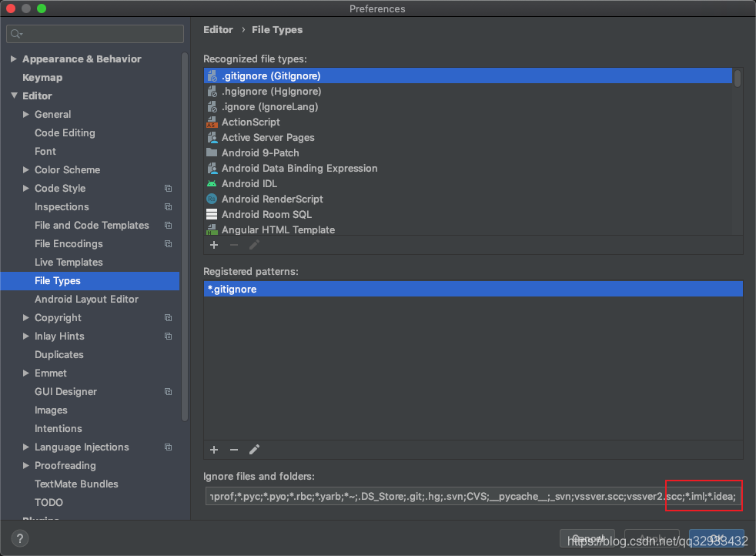Select the ActionScript file type
The width and height of the screenshot is (756, 556).
251,122
